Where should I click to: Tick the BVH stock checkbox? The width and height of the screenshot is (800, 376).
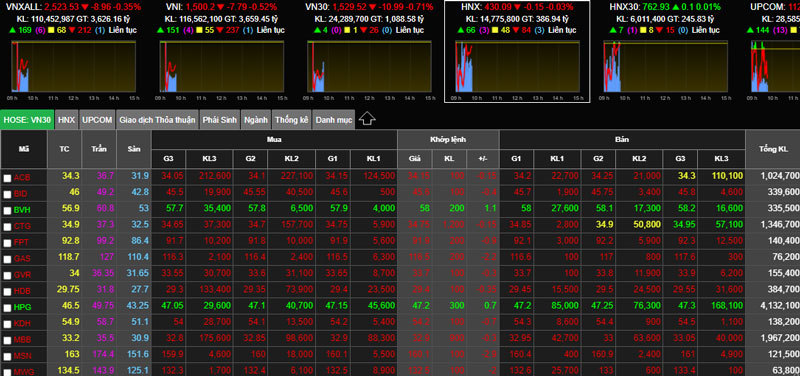(x=7, y=210)
